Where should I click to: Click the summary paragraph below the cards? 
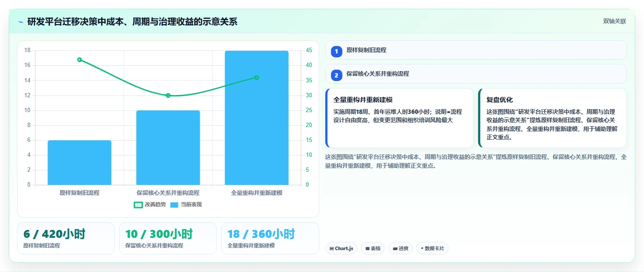click(x=476, y=161)
